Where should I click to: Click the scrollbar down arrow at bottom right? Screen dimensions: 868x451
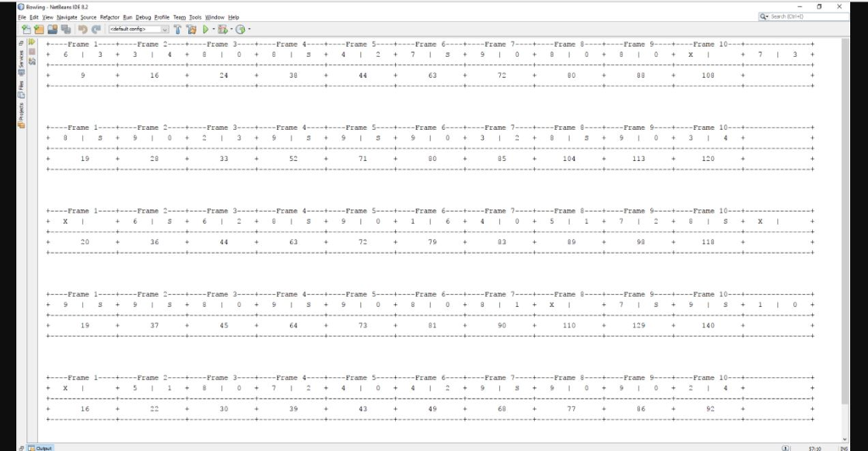(845, 439)
